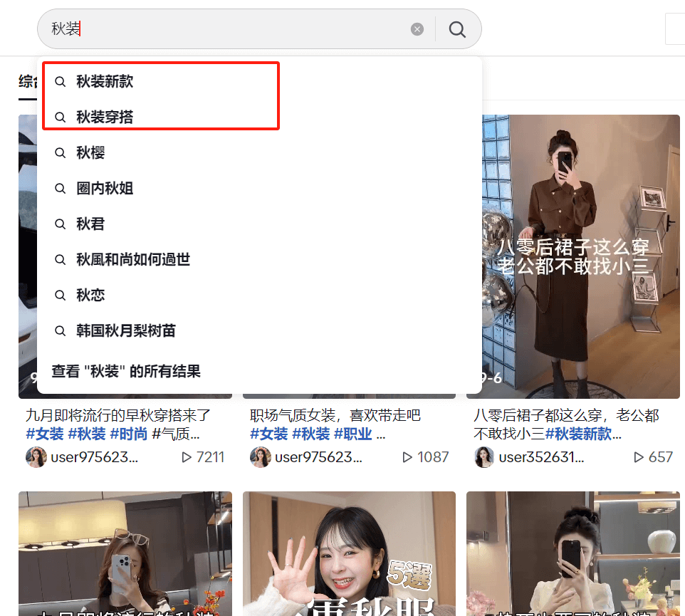Open the user352631 profile avatar

point(484,457)
